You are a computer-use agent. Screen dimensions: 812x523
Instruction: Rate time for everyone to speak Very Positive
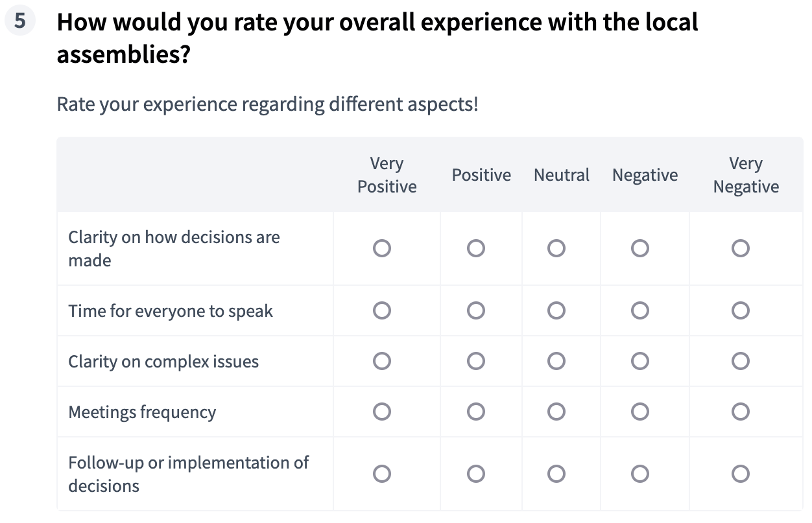point(383,310)
